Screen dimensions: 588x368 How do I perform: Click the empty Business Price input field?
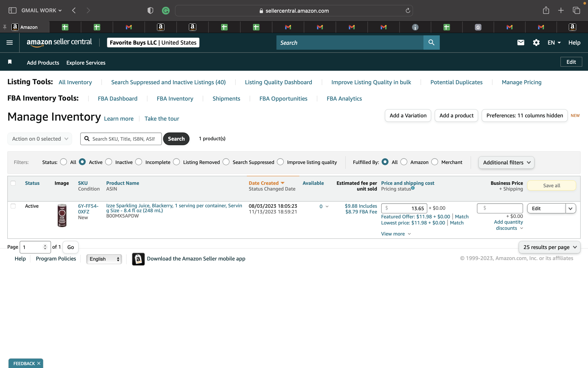(500, 208)
